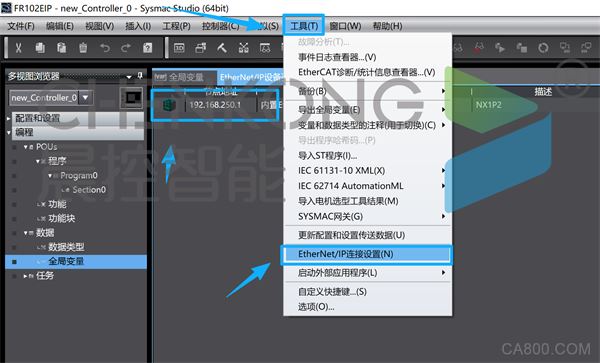Viewport: 600px width, 363px height.
Task: Click the controller thumbnail icon beside dropdown
Action: [131, 98]
